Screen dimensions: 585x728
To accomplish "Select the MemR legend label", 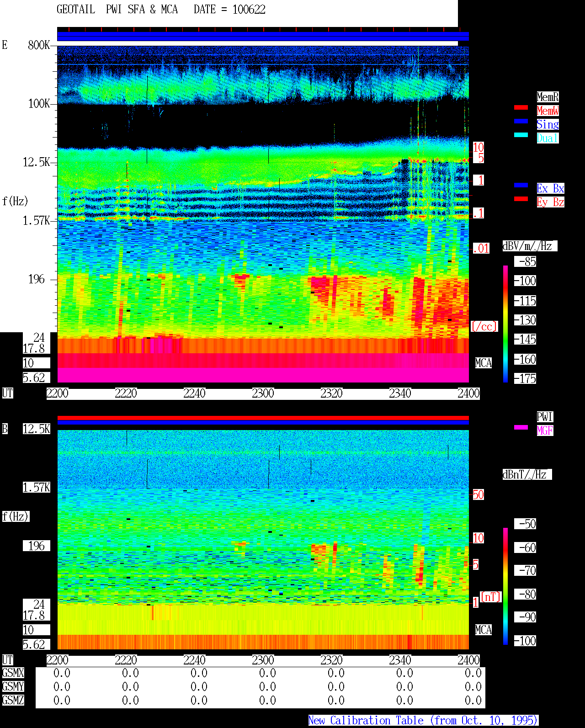I will coord(548,97).
